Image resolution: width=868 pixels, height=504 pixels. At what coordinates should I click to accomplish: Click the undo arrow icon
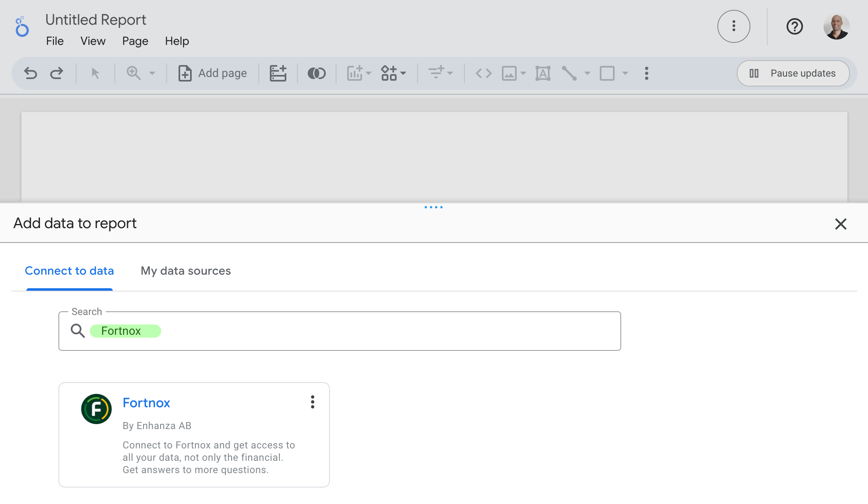(x=30, y=73)
